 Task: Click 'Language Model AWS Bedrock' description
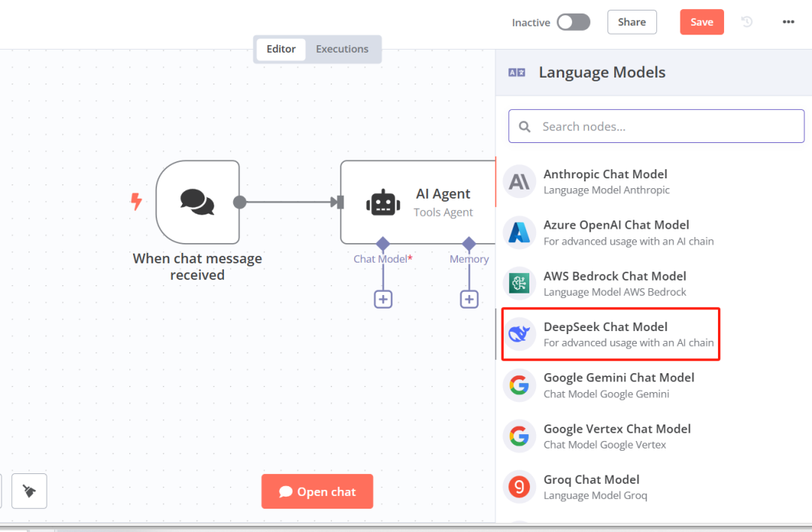tap(615, 292)
